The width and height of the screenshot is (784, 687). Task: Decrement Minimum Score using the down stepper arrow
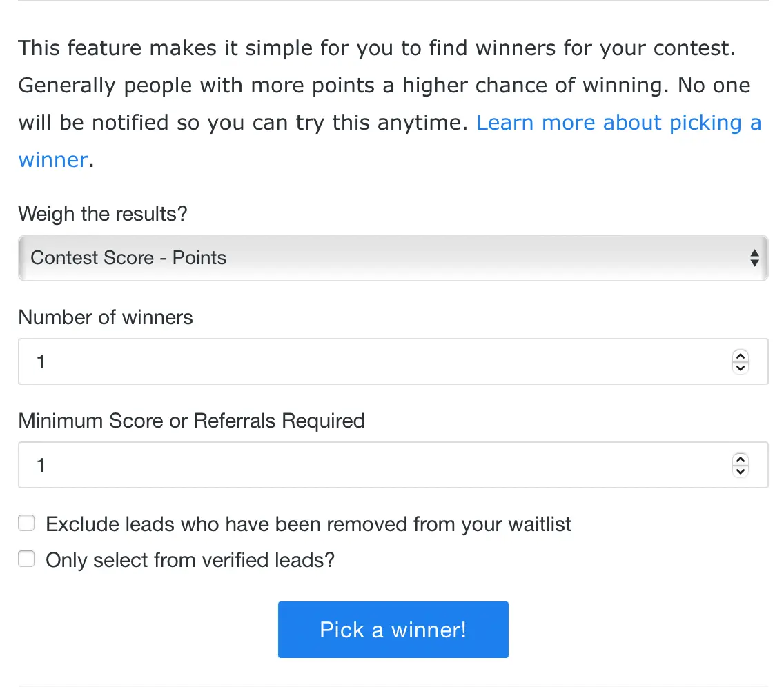coord(740,470)
